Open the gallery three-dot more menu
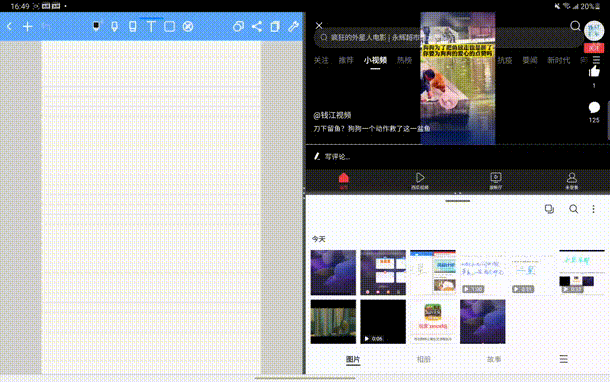This screenshot has height=382, width=610. click(x=593, y=209)
